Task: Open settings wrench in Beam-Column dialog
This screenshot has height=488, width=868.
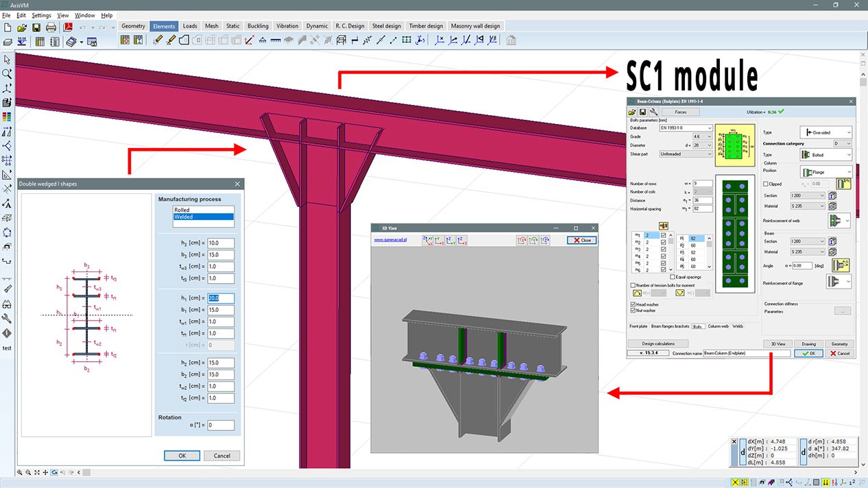Action: click(654, 112)
